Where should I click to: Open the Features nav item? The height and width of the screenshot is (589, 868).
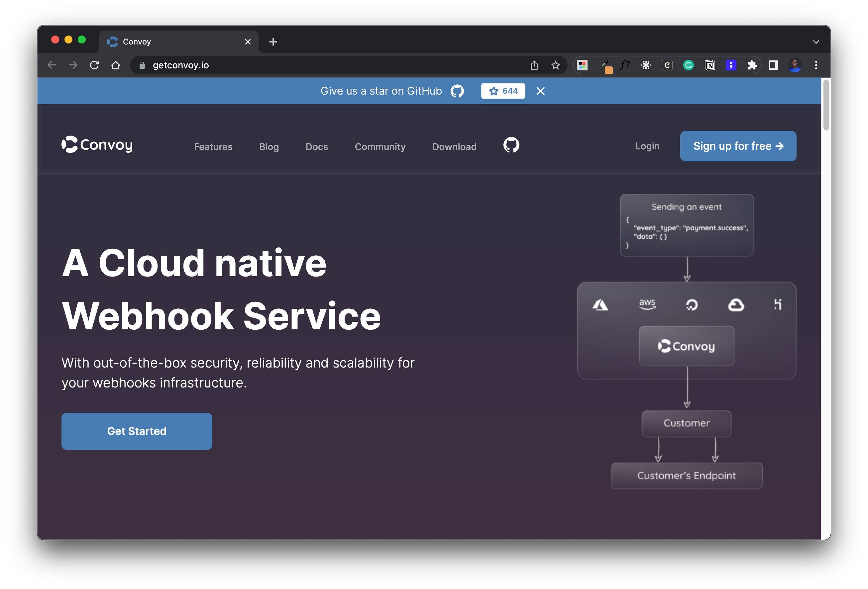tap(213, 147)
